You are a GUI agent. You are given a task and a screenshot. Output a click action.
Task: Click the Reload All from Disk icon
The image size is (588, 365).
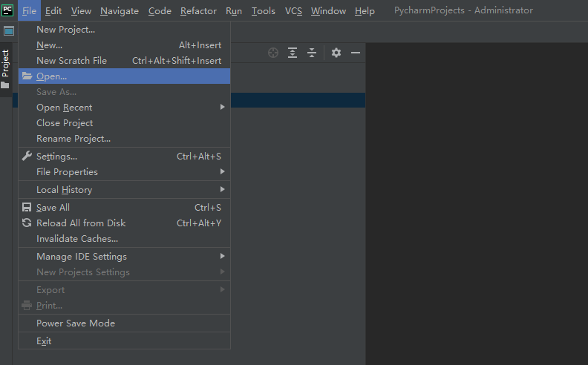click(27, 223)
